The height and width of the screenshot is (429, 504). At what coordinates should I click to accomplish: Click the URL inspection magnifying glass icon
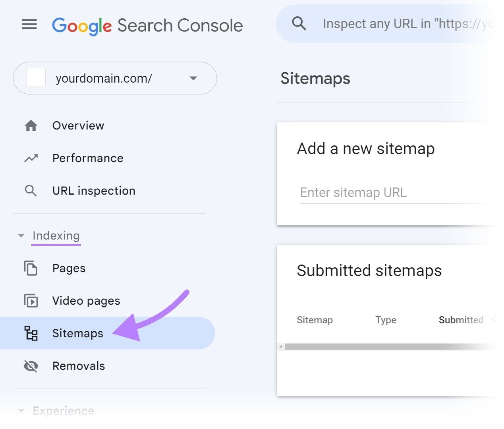pyautogui.click(x=31, y=191)
